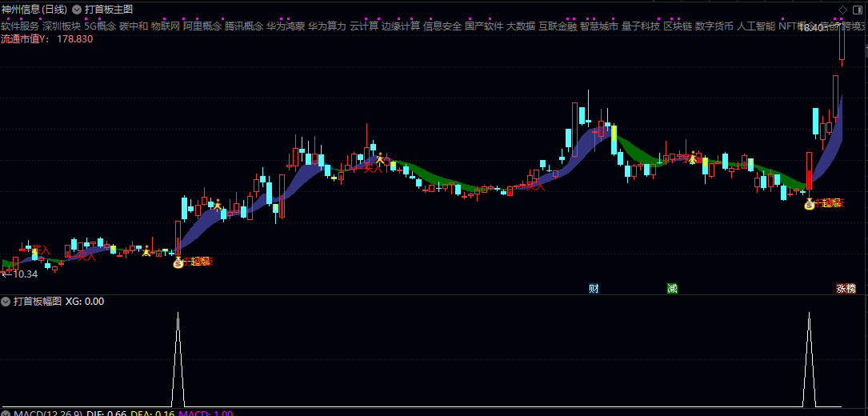Click the 神州信息(日线) stock title
The height and width of the screenshot is (416, 868).
pos(34,10)
